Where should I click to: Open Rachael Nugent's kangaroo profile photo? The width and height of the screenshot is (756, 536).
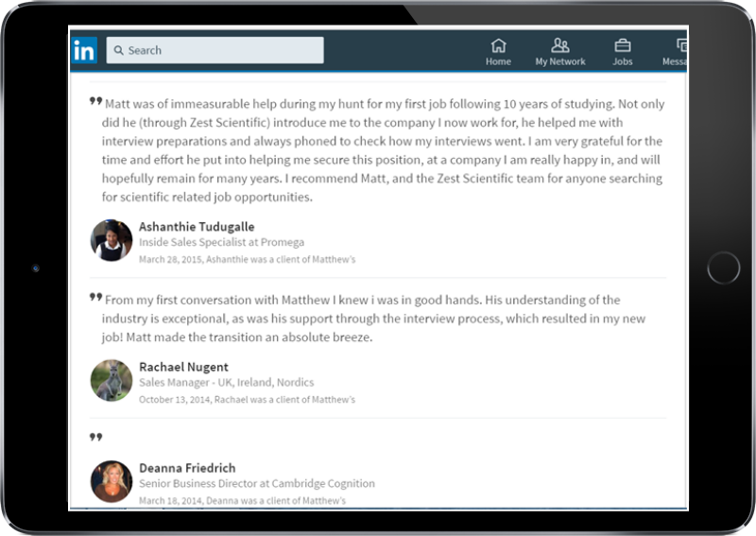click(112, 380)
